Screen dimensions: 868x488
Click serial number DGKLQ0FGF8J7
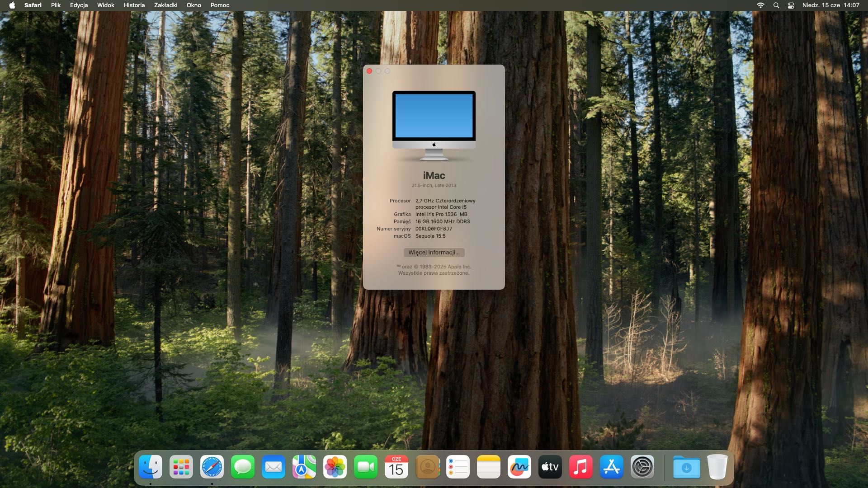point(434,229)
